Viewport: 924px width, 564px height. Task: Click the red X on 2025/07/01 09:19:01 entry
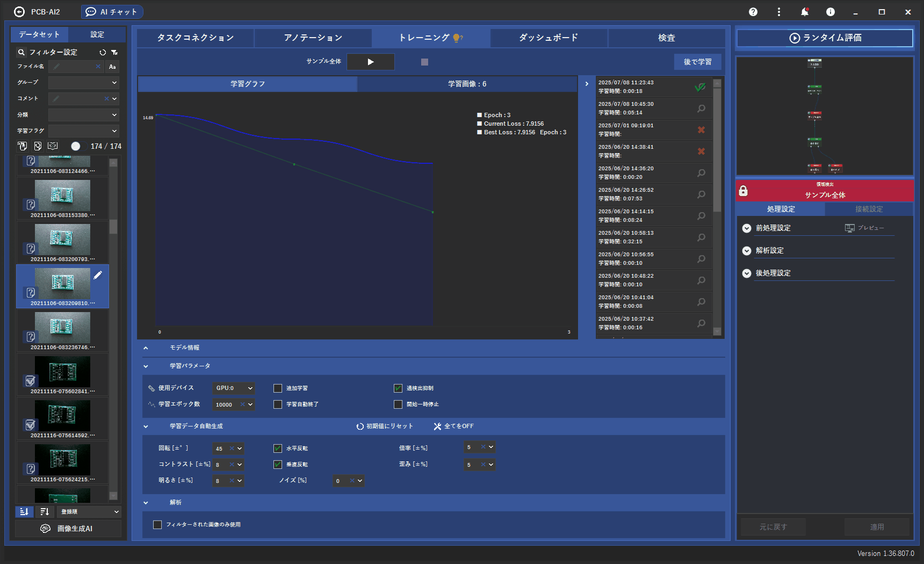701,130
